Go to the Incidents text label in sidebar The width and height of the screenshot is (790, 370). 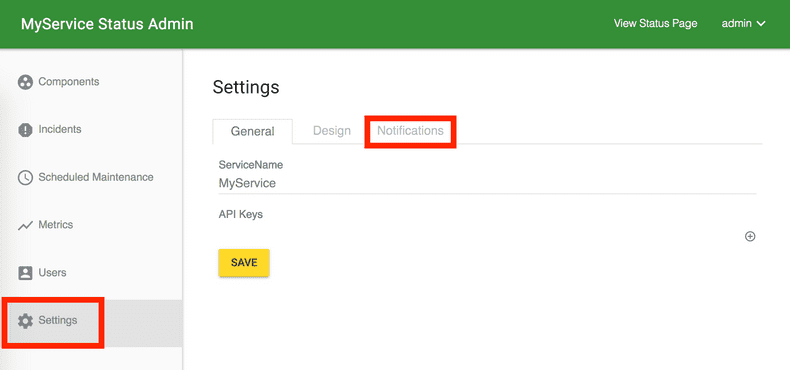(60, 130)
